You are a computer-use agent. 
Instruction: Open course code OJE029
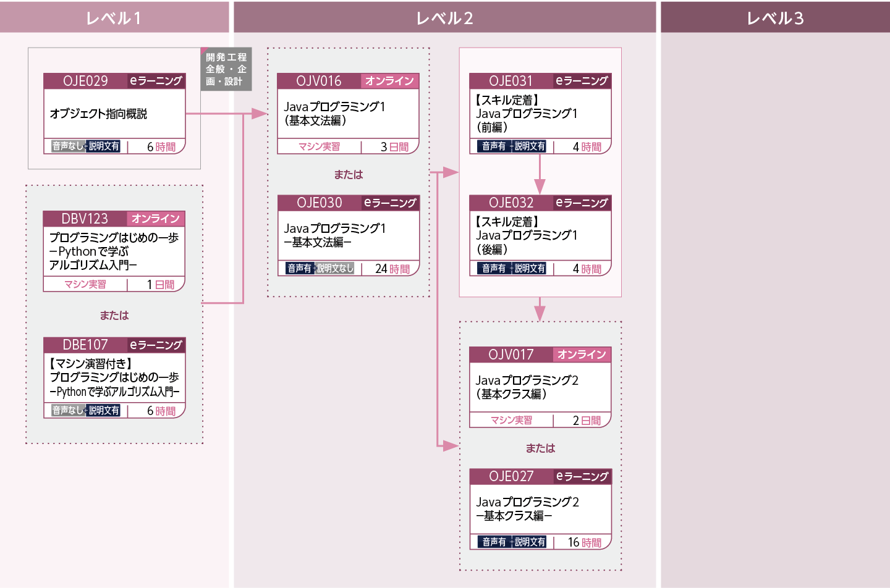click(x=85, y=81)
